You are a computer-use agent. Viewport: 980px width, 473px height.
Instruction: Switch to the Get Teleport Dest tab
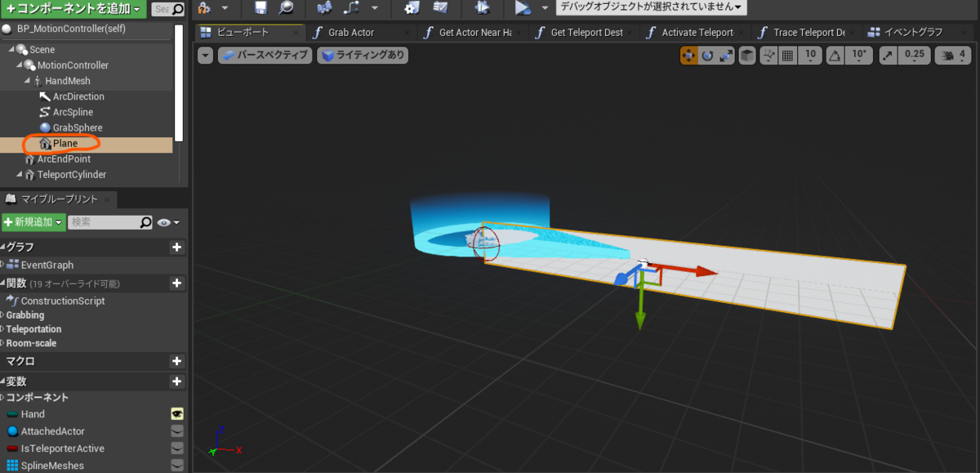coord(586,33)
